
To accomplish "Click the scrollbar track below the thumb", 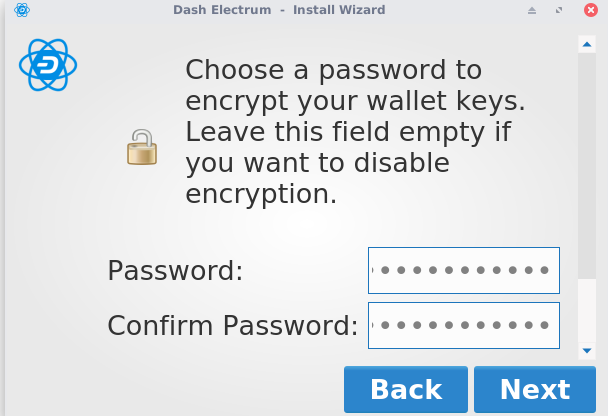I will pyautogui.click(x=587, y=310).
